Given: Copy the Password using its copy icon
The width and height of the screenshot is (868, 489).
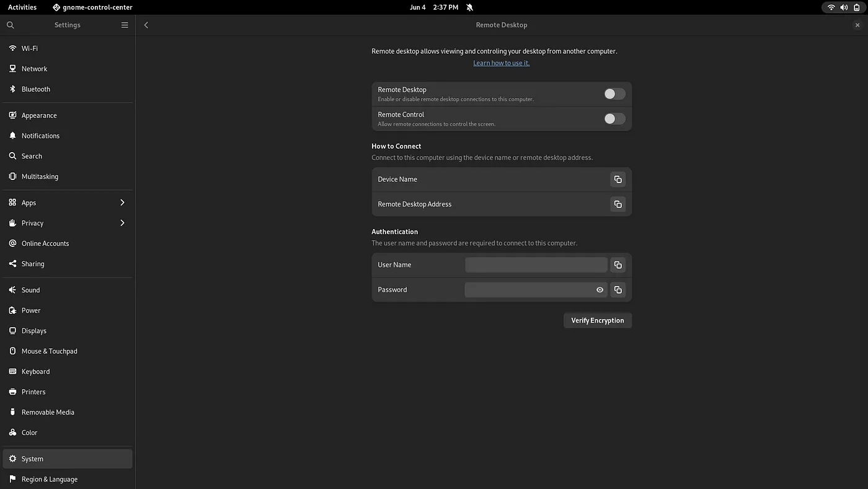Looking at the screenshot, I should click(618, 289).
